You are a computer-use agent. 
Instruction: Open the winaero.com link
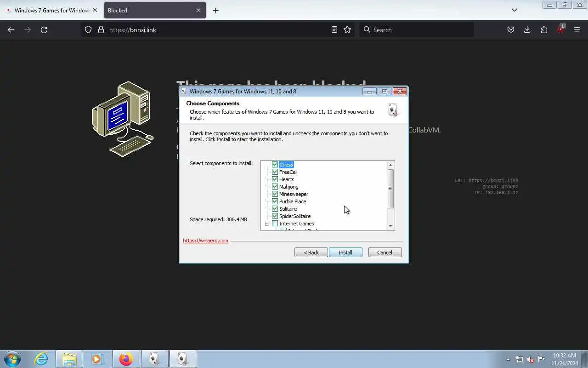pyautogui.click(x=205, y=241)
